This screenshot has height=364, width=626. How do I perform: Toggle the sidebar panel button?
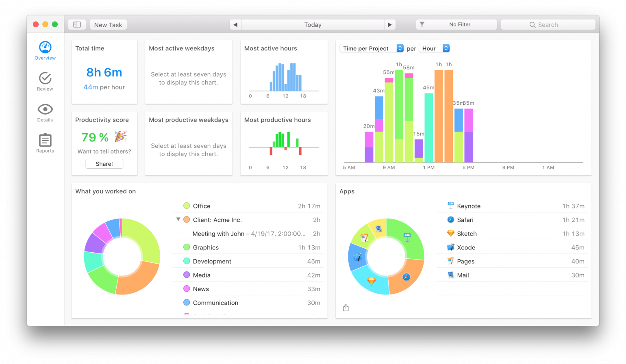point(77,25)
